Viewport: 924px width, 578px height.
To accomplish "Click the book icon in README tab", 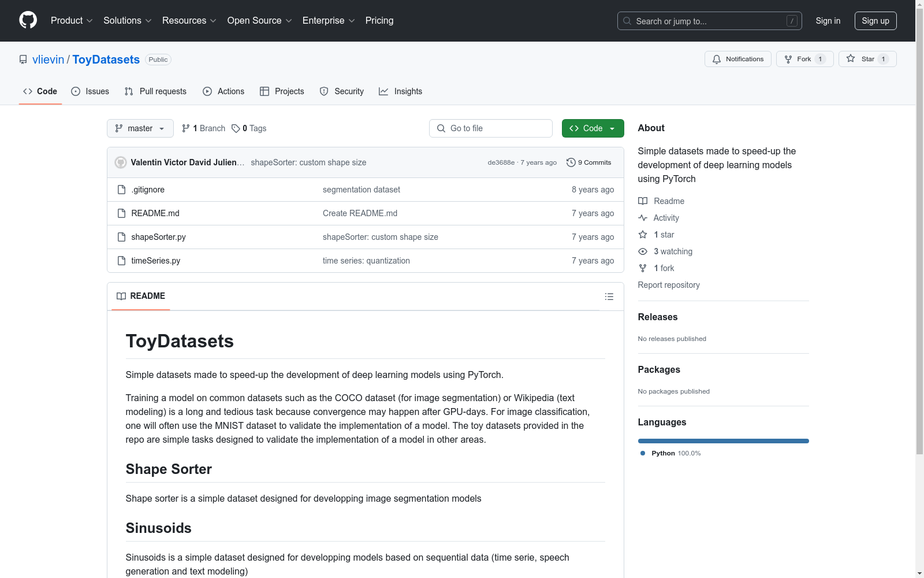I will click(x=121, y=296).
